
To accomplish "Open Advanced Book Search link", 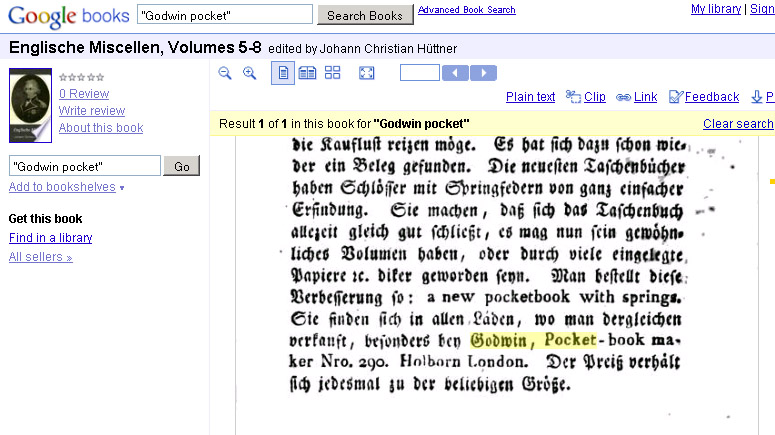I will tap(467, 9).
